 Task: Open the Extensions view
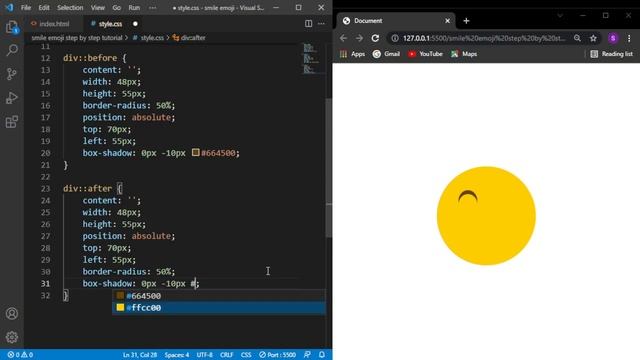click(12, 122)
